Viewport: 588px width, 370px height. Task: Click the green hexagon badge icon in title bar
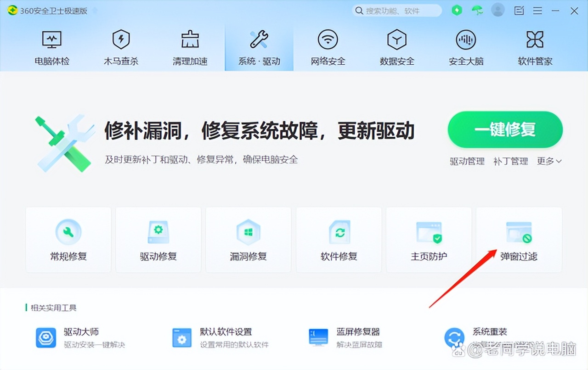(457, 10)
